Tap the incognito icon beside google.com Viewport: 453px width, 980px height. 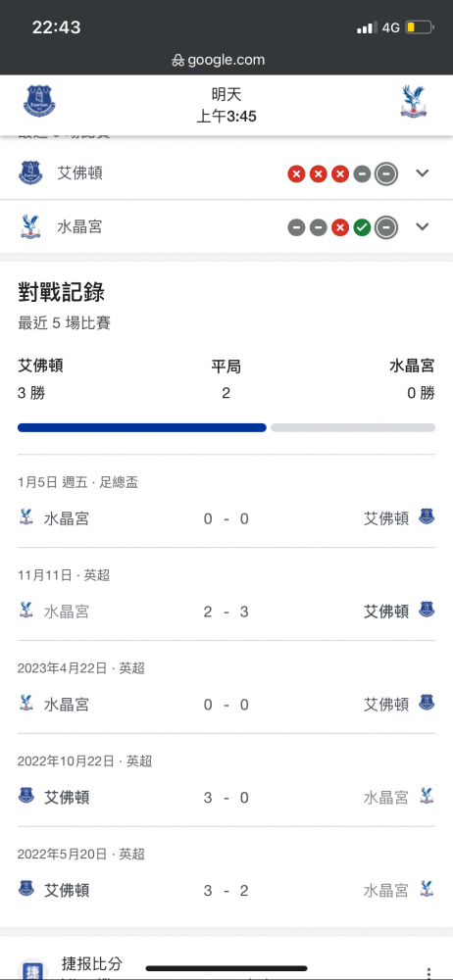click(x=177, y=61)
